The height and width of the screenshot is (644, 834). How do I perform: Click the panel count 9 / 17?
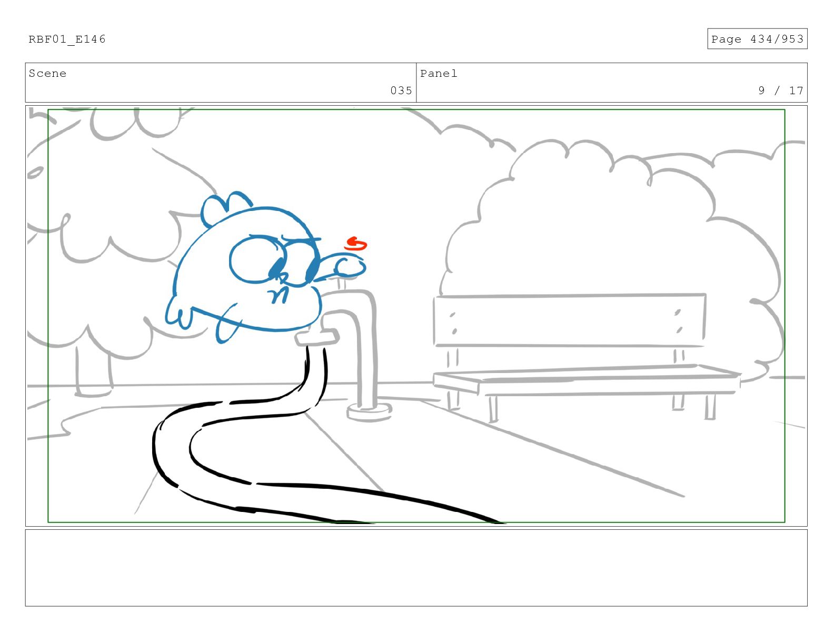pos(781,90)
